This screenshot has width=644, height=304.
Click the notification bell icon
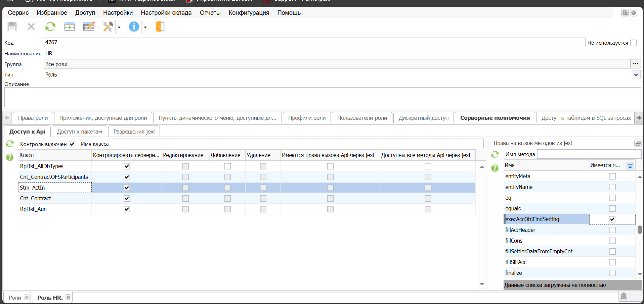point(624,296)
